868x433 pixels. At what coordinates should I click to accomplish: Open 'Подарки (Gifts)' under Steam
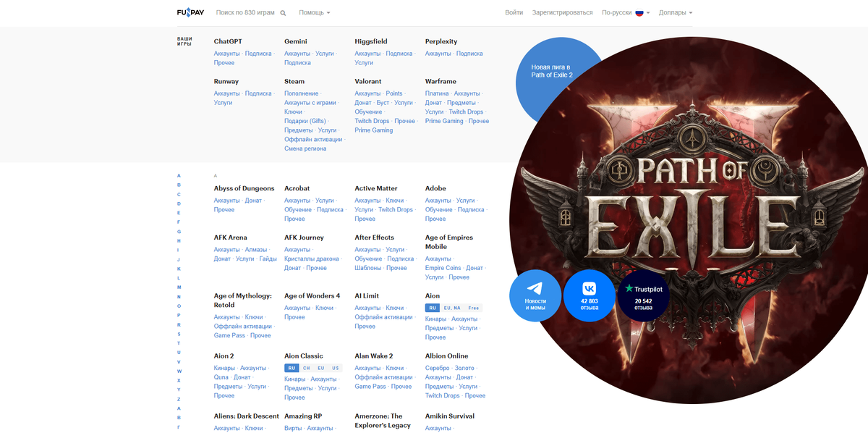[x=305, y=121]
